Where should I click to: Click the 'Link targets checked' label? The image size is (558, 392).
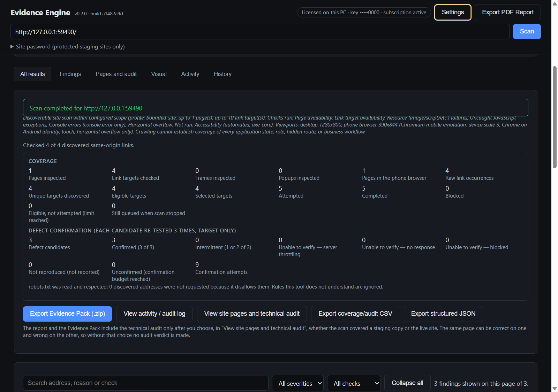(135, 178)
